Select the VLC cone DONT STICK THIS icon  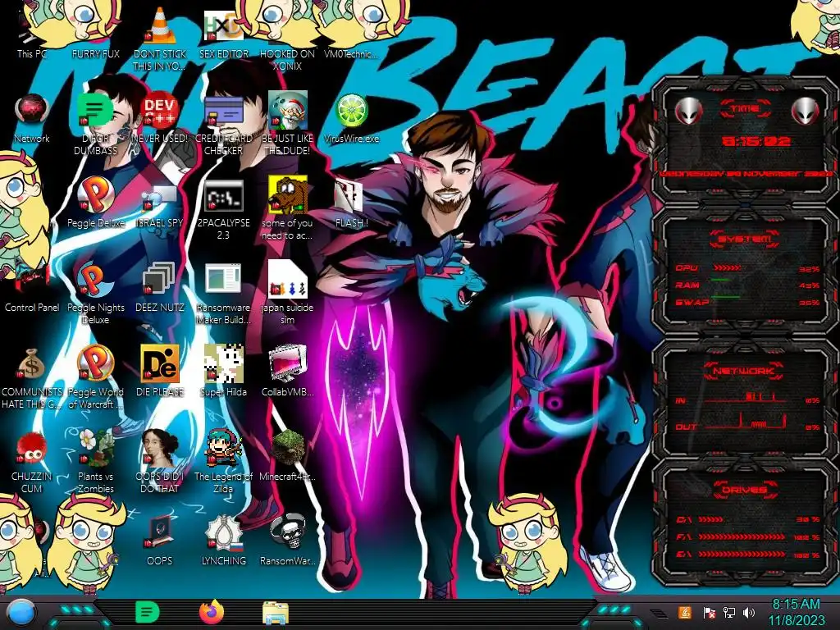(x=160, y=39)
